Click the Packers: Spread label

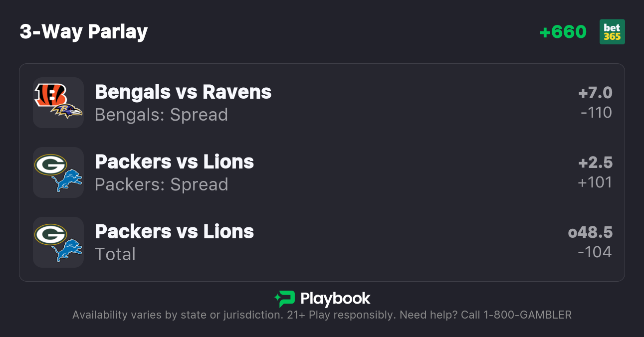161,184
